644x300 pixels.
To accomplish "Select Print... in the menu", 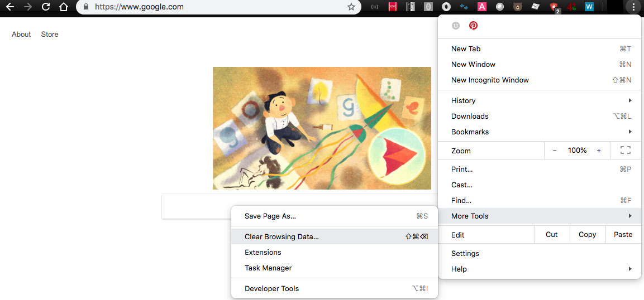I will click(540, 169).
